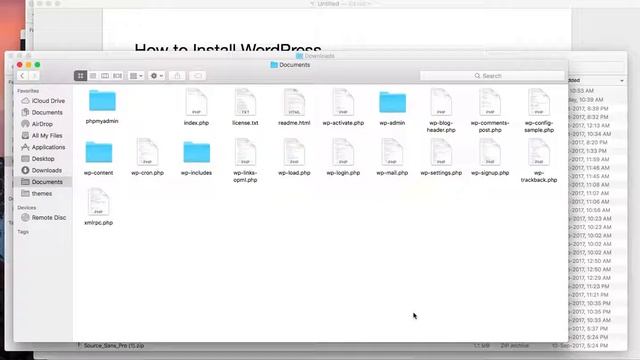
Task: Select the license.txt file icon
Action: click(x=245, y=102)
